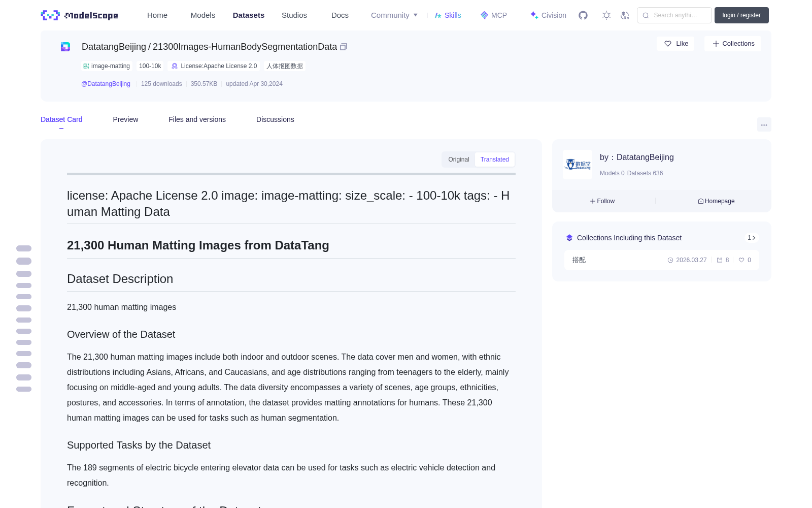Click the login / register button
The image size is (812, 508).
click(741, 15)
